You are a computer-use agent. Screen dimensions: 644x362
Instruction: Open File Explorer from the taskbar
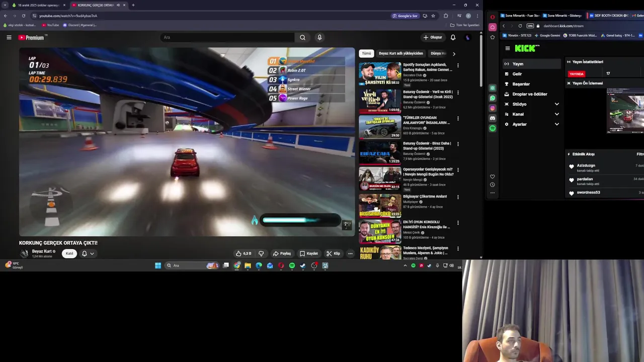pos(248,265)
